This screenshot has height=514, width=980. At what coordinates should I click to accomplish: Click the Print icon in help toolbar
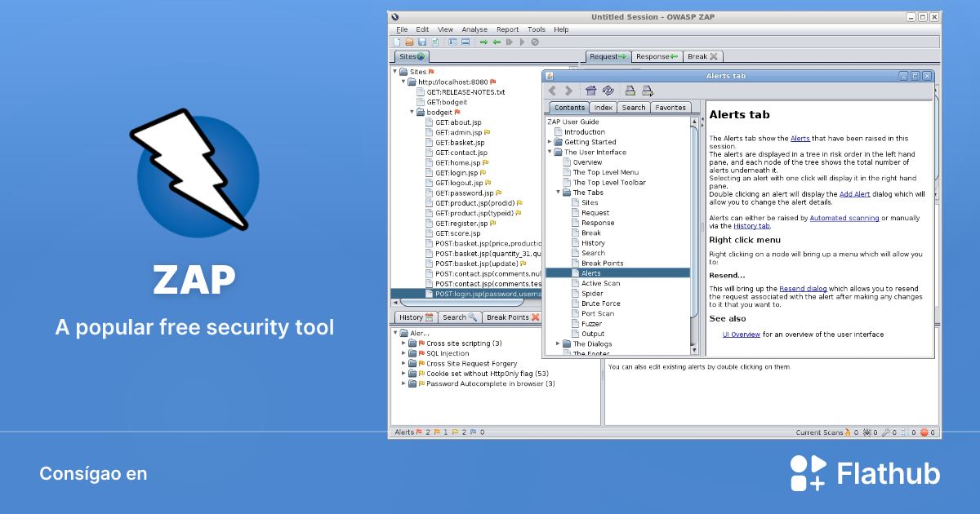630,91
